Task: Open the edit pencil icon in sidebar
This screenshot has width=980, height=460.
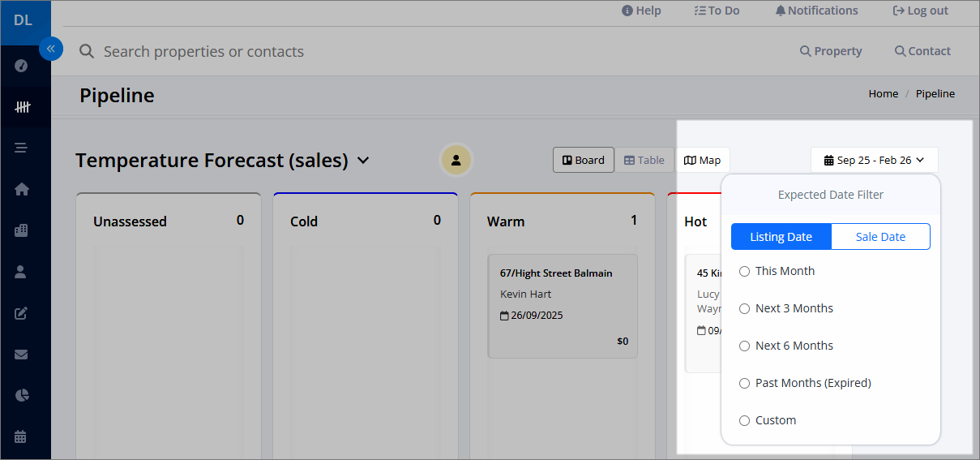Action: (x=22, y=313)
